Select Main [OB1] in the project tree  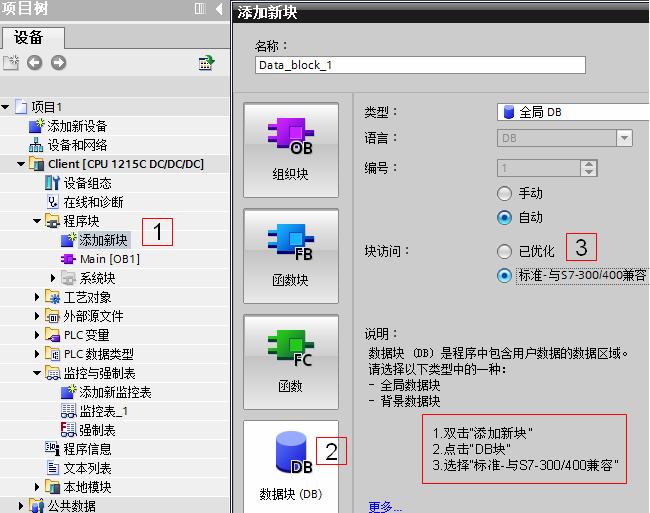tap(110, 259)
